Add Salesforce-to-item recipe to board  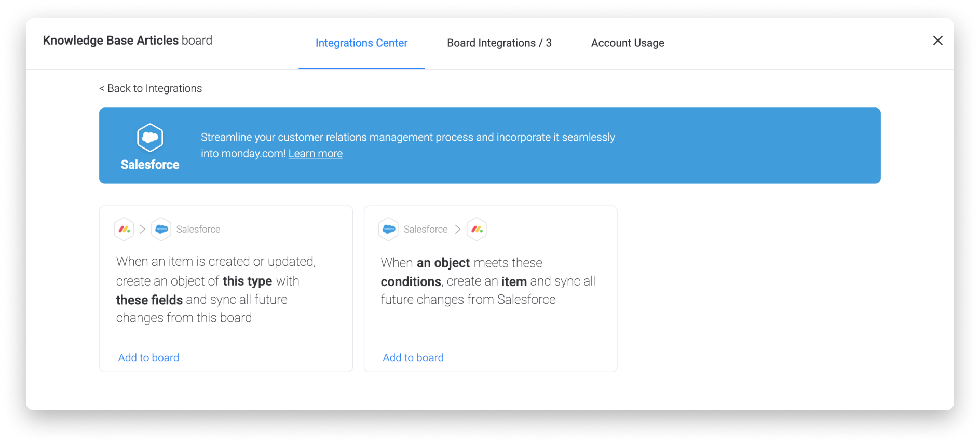[413, 358]
